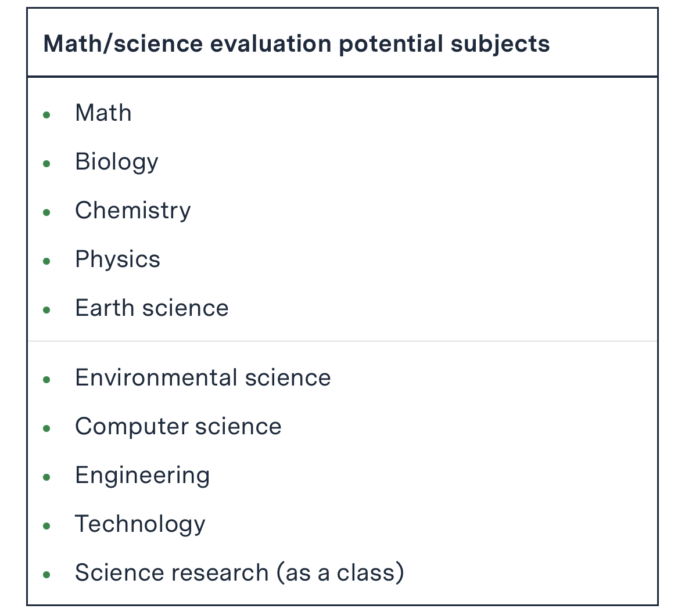This screenshot has width=685, height=616.
Task: Click the Environmental science list item
Action: click(203, 378)
